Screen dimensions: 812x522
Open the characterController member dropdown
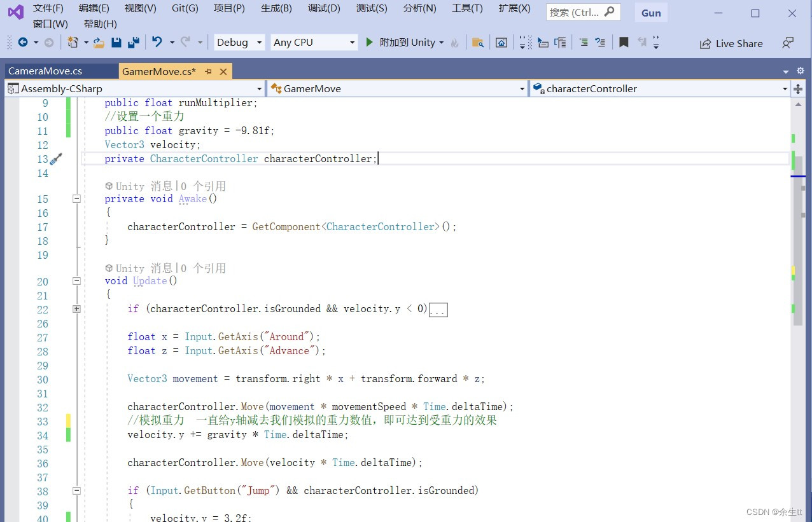[660, 88]
